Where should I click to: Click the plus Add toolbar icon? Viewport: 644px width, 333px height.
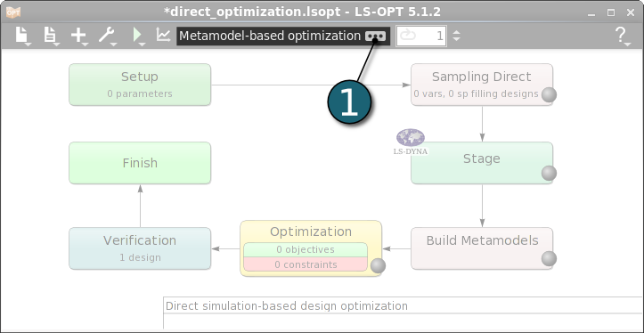coord(78,36)
